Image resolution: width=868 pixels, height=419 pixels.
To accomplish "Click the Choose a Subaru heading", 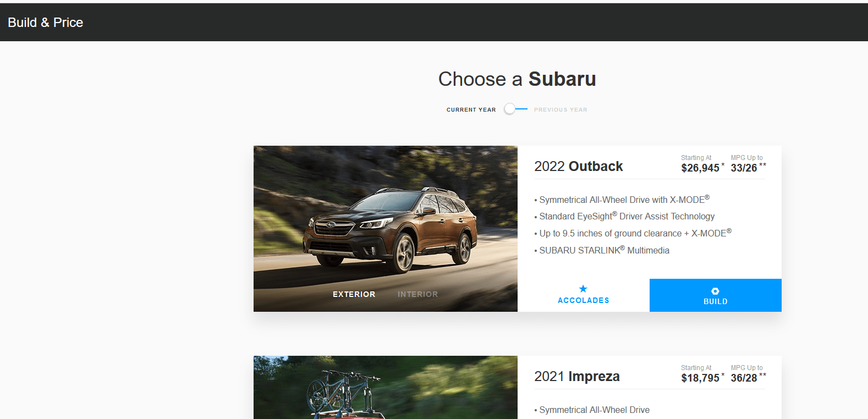I will click(x=517, y=79).
